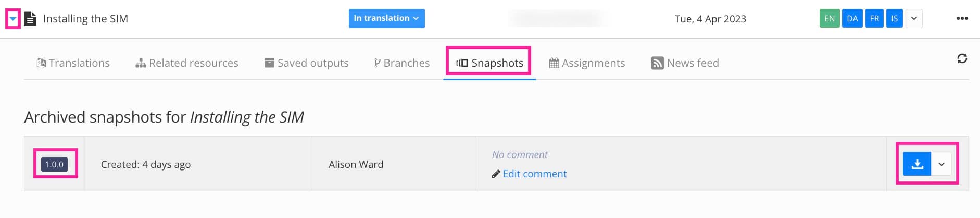The height and width of the screenshot is (218, 980).
Task: Expand the additional languages dropdown
Action: pyautogui.click(x=914, y=19)
